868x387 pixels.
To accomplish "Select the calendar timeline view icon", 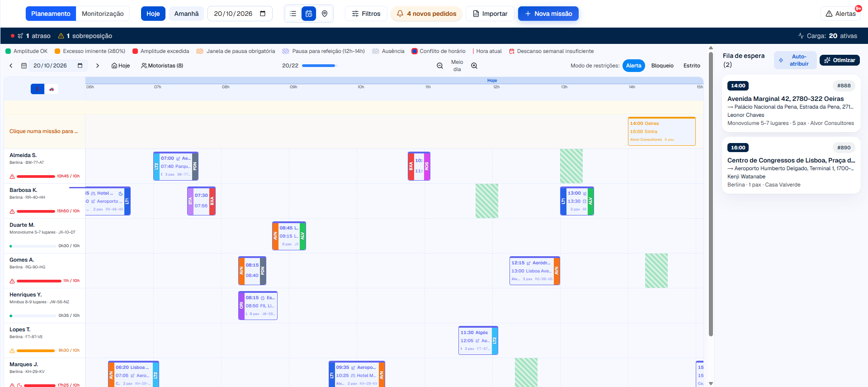I will (309, 14).
